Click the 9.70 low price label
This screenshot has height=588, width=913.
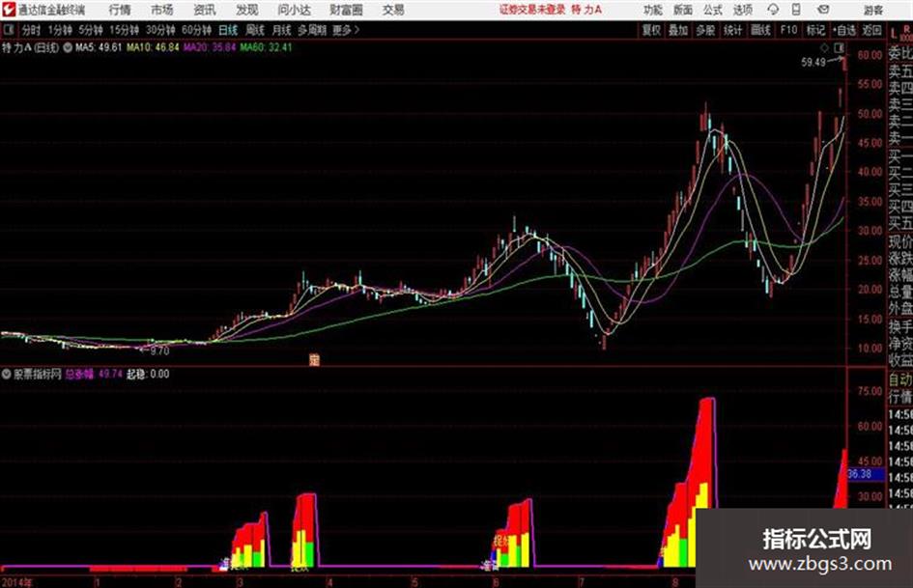point(159,351)
